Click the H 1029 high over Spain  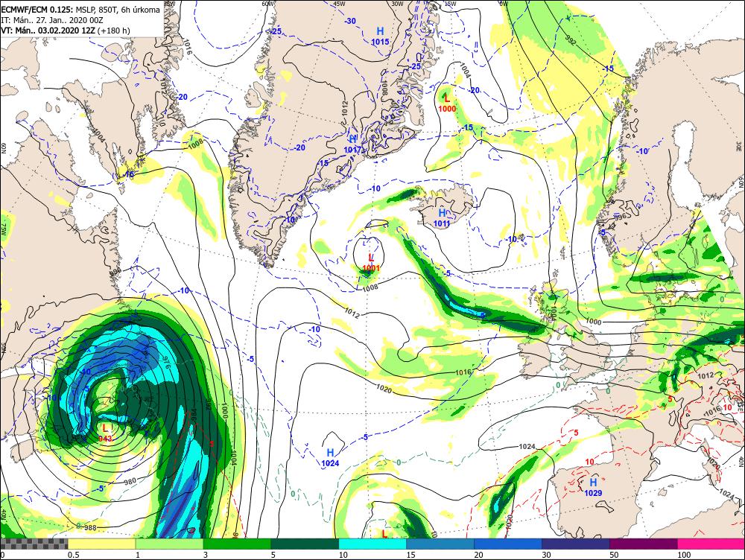pos(593,487)
